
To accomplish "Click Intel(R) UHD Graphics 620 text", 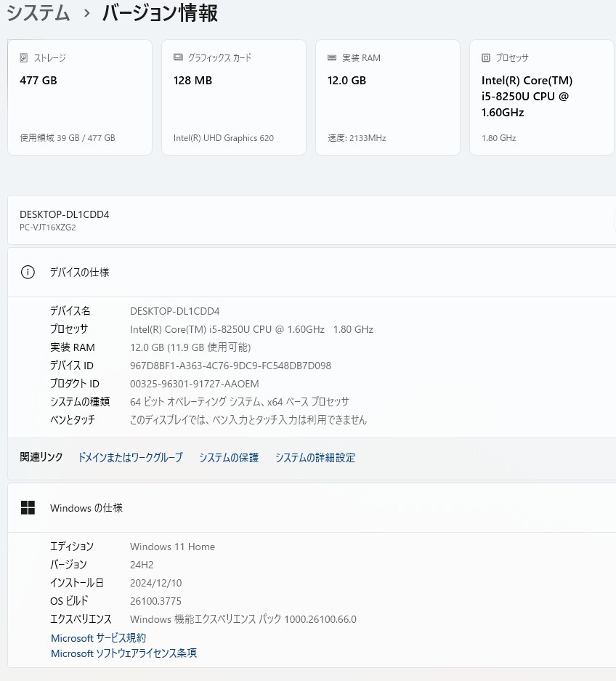I will tap(224, 137).
